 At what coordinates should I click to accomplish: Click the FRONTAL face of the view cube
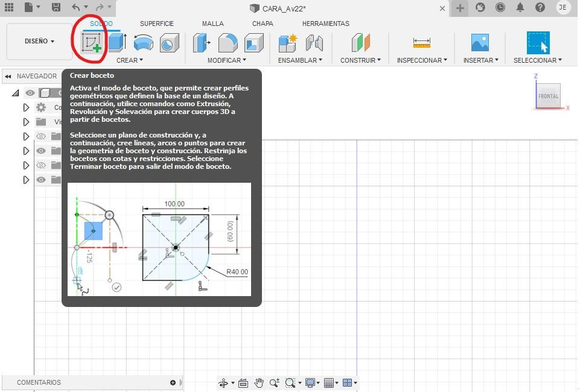coord(548,96)
